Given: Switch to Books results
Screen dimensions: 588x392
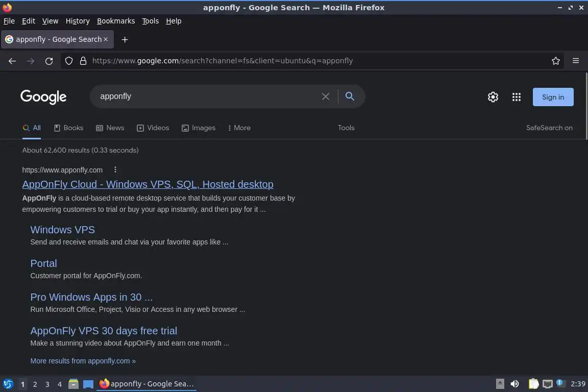Looking at the screenshot, I should [68, 128].
